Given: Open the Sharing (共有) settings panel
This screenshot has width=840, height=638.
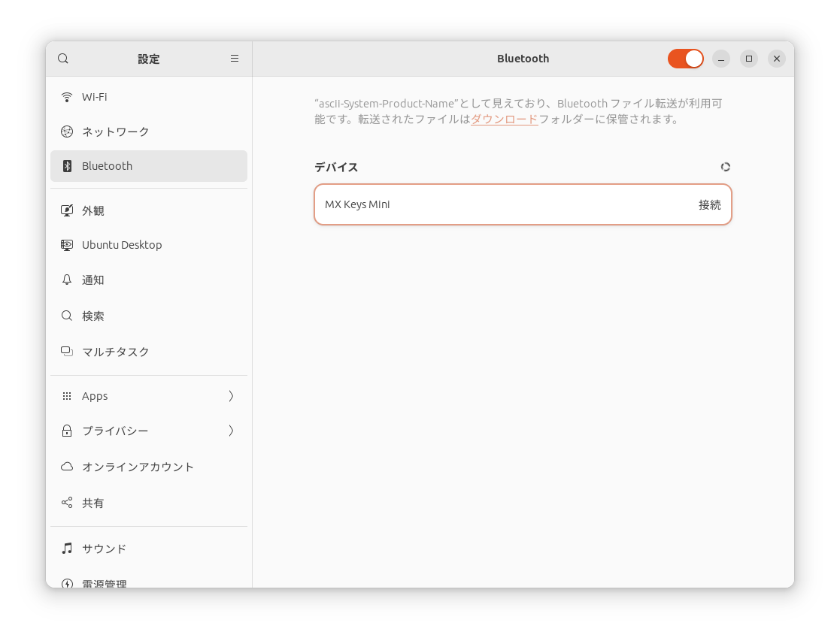Looking at the screenshot, I should pyautogui.click(x=93, y=503).
